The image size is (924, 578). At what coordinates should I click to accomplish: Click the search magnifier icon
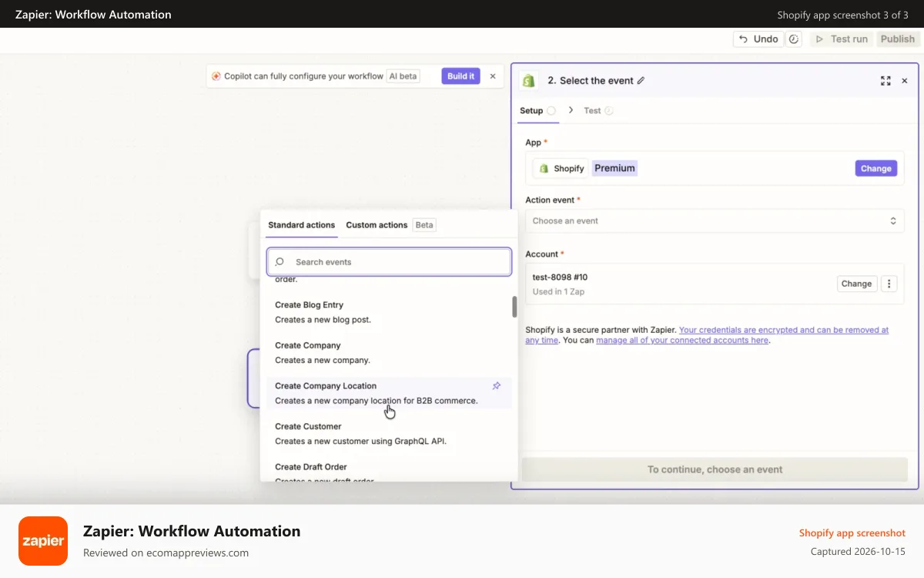pos(280,262)
